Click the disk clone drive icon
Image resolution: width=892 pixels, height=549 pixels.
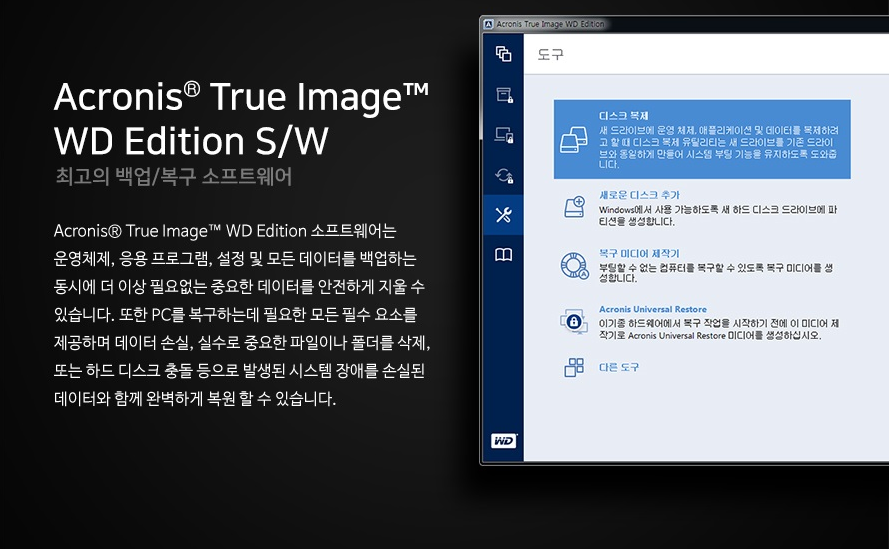pos(573,139)
